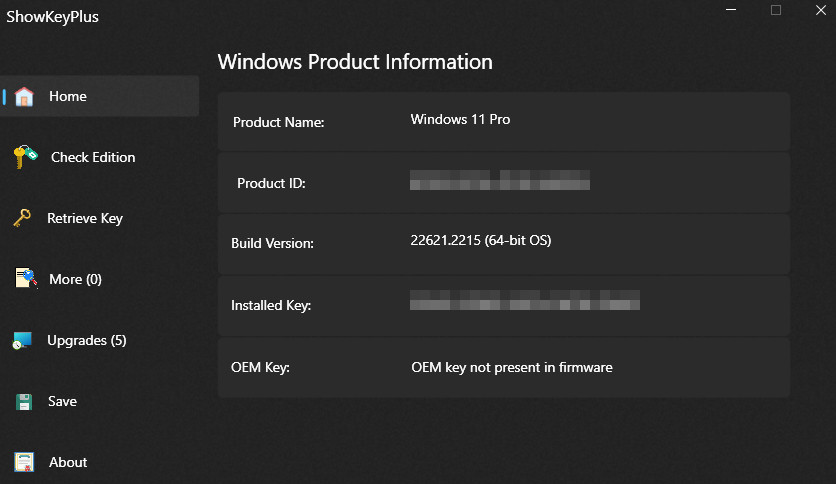Open the Retrieve Key page

pyautogui.click(x=85, y=218)
